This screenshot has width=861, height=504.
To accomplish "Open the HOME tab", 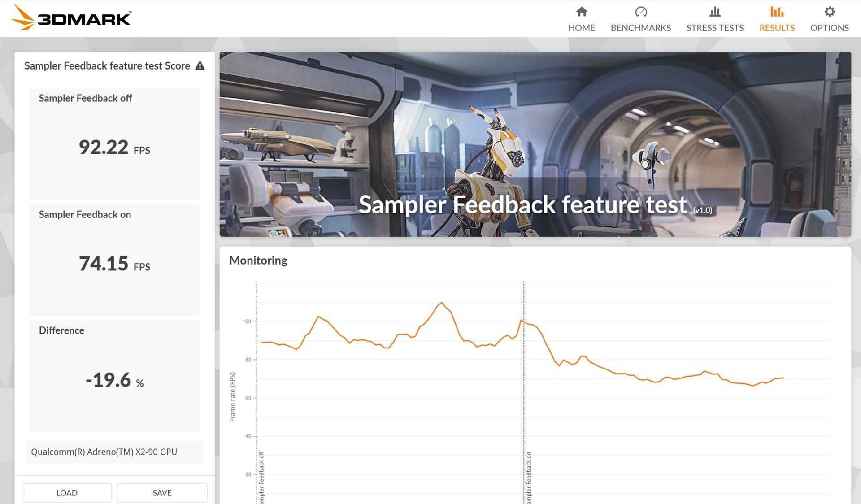I will click(x=582, y=19).
